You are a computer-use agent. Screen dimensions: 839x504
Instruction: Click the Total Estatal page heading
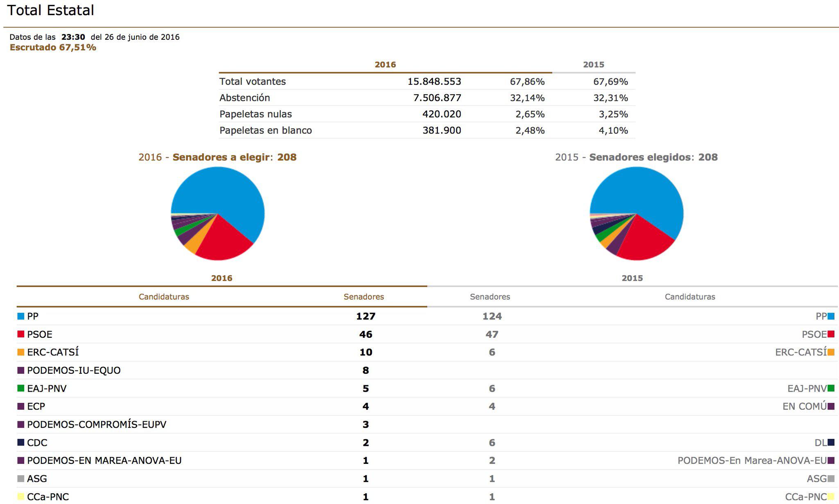pos(51,10)
